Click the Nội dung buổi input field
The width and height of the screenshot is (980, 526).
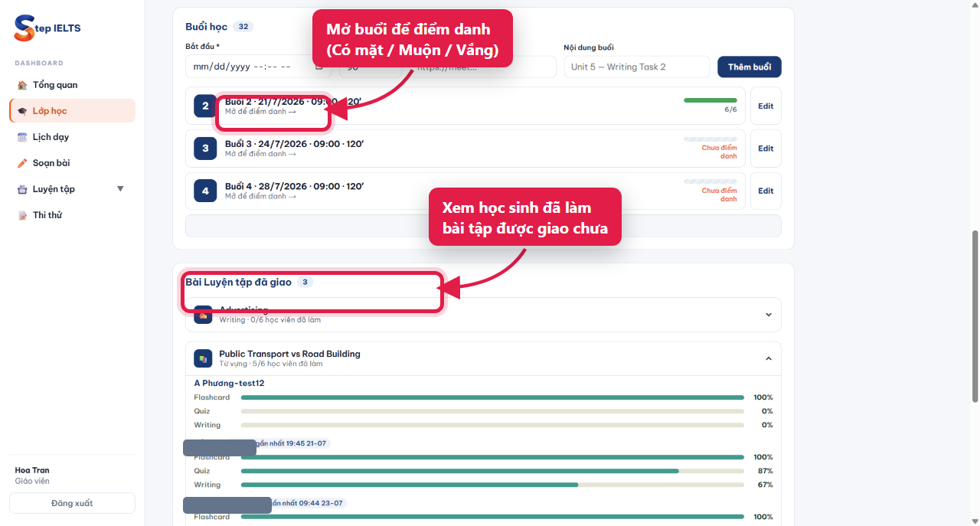(x=637, y=67)
